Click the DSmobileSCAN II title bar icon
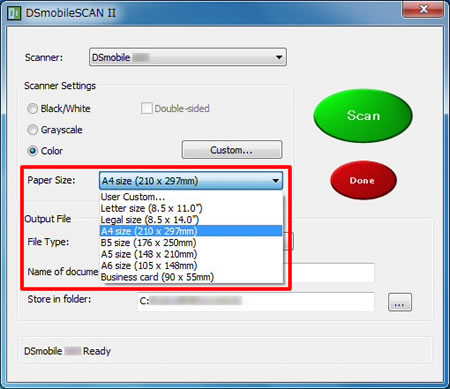450x389 pixels. (x=14, y=13)
